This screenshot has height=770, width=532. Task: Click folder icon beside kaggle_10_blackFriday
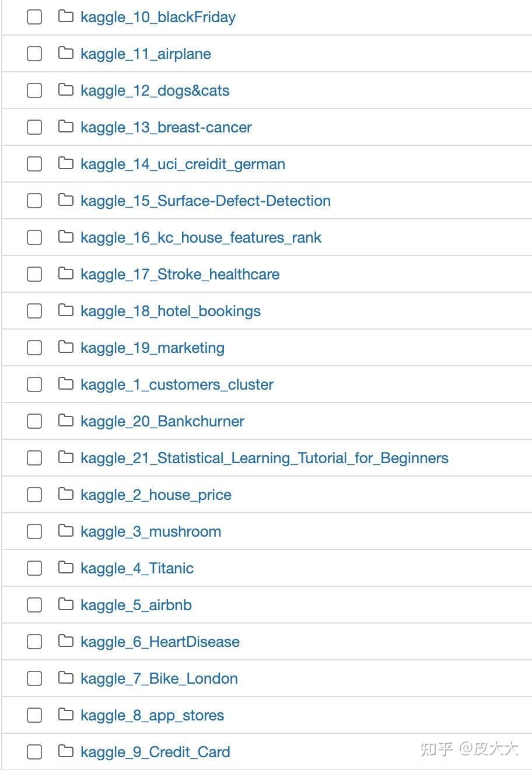pyautogui.click(x=66, y=16)
